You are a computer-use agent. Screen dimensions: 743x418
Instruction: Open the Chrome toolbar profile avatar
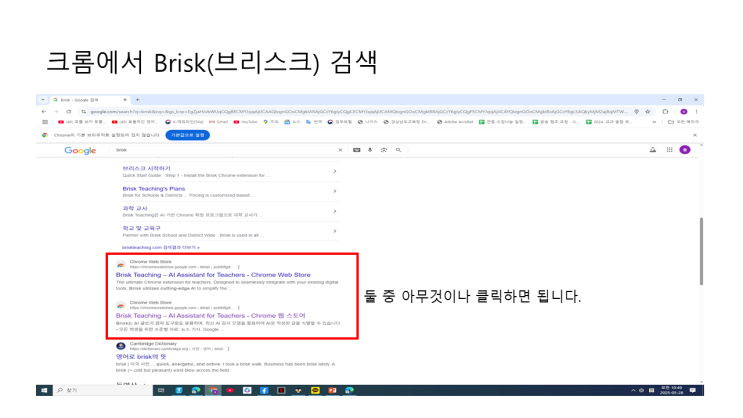pyautogui.click(x=684, y=112)
